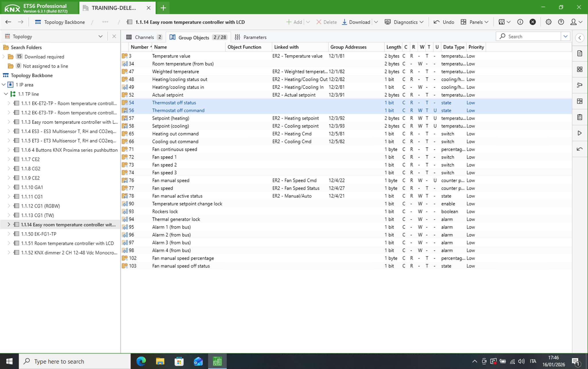Open the settings gear icon
The width and height of the screenshot is (588, 369).
(x=548, y=22)
